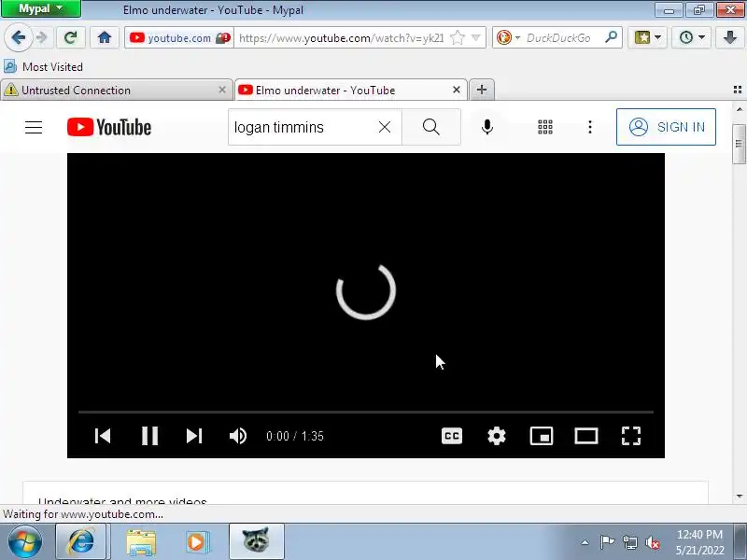Viewport: 747px width, 560px height.
Task: Click the previous video control
Action: (x=103, y=436)
